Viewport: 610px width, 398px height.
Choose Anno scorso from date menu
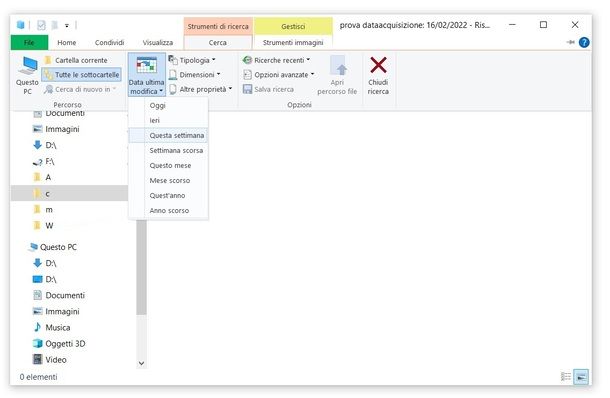pos(169,210)
